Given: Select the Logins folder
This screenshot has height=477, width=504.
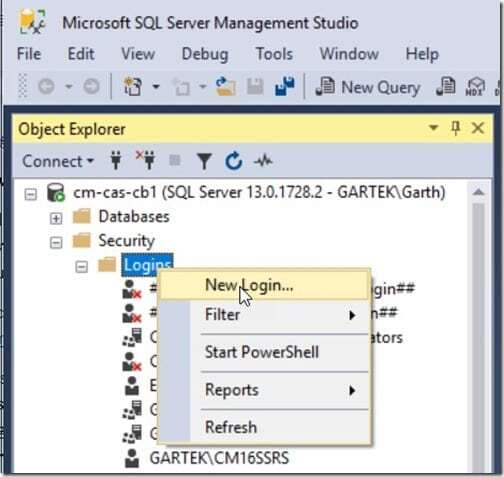Looking at the screenshot, I should click(x=147, y=265).
